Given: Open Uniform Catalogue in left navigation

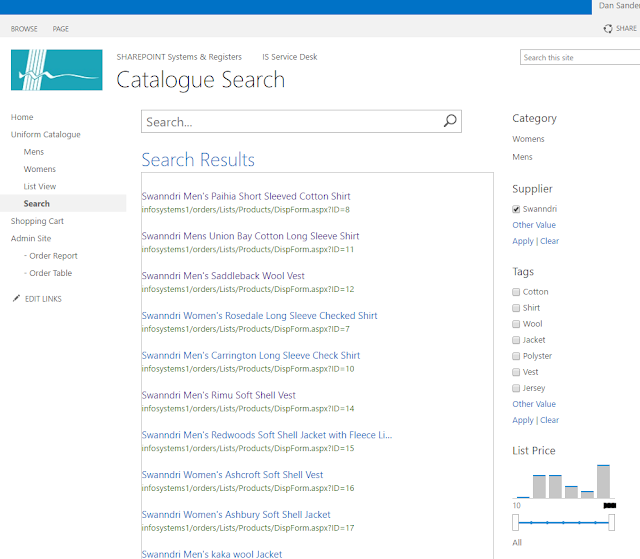Looking at the screenshot, I should pyautogui.click(x=46, y=135).
